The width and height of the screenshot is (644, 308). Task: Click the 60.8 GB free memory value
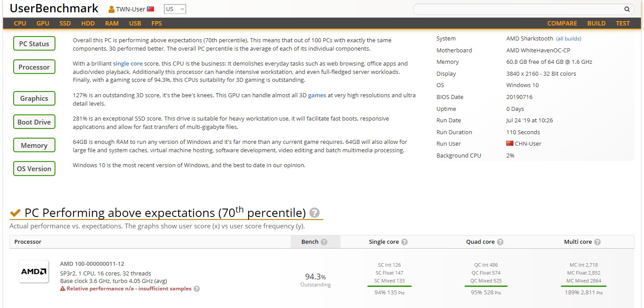[549, 62]
